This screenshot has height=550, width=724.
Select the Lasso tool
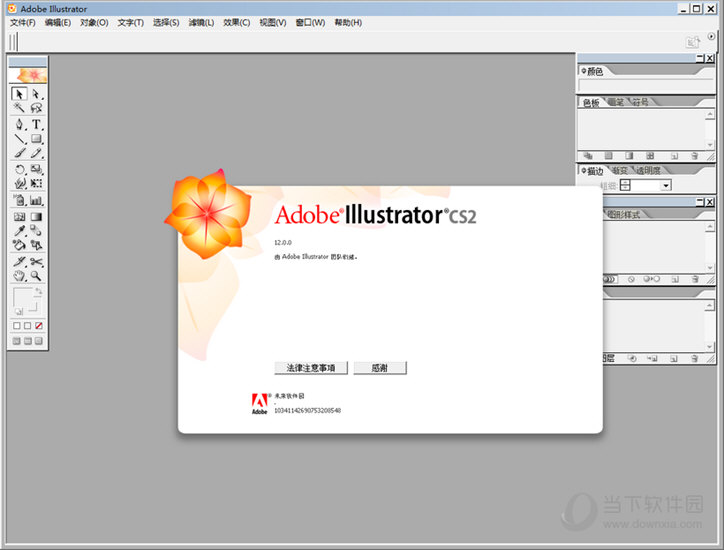tap(36, 108)
